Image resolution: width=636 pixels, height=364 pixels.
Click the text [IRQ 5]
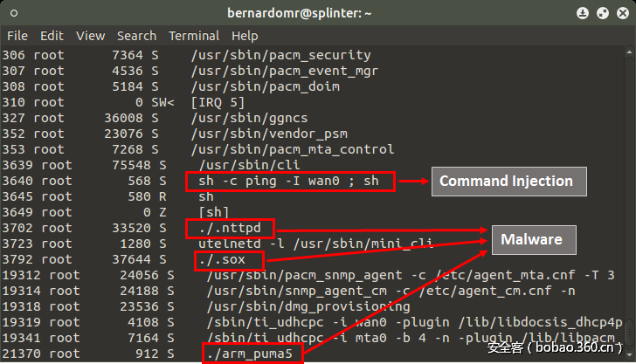[x=218, y=102]
